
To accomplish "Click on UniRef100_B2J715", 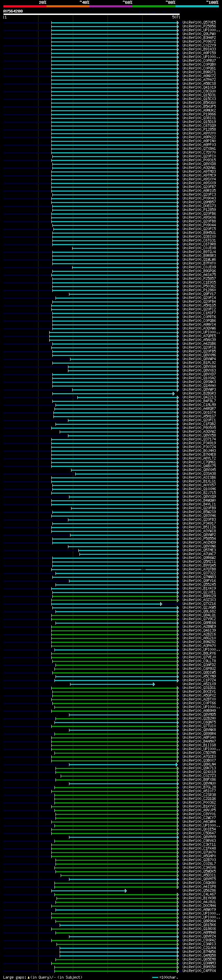I will pos(199,493).
